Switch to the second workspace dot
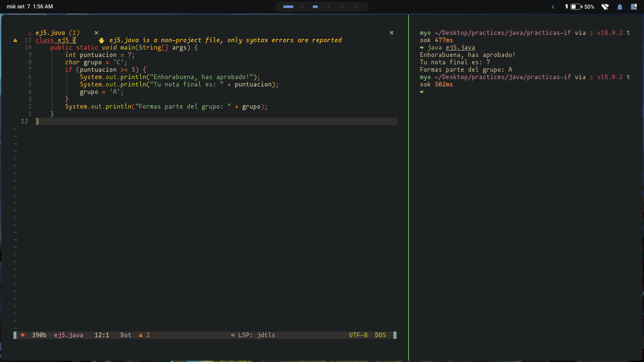 click(x=302, y=7)
